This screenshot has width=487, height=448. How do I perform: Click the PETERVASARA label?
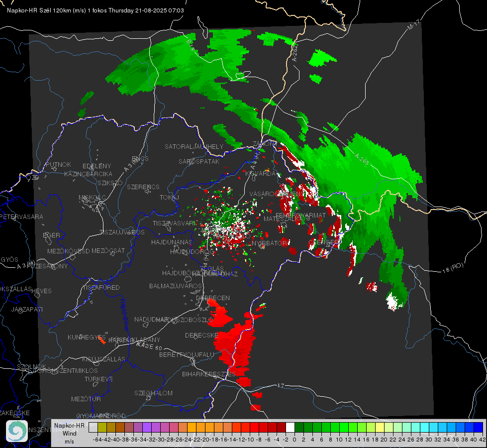(21, 217)
